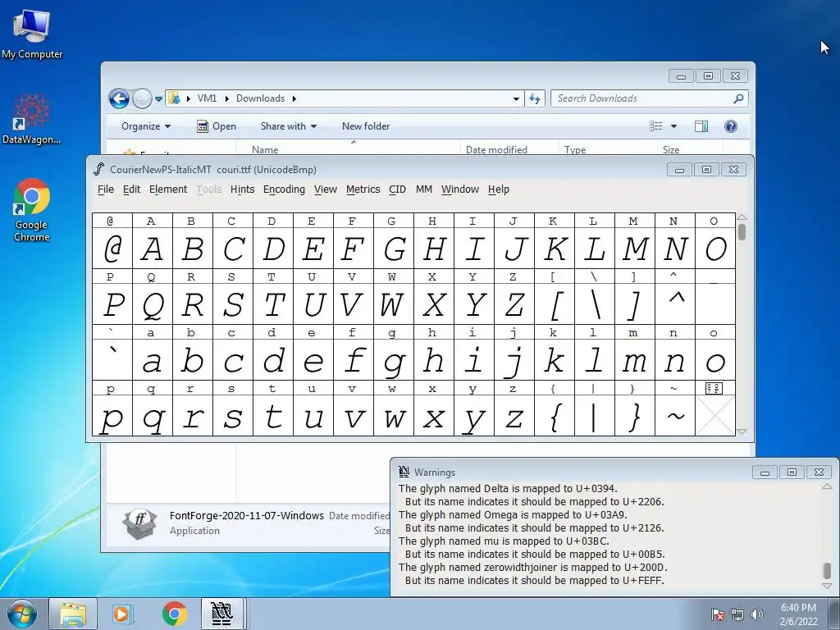The height and width of the screenshot is (630, 840).
Task: Click the Warnings scrollbar thumb
Action: pos(827,570)
